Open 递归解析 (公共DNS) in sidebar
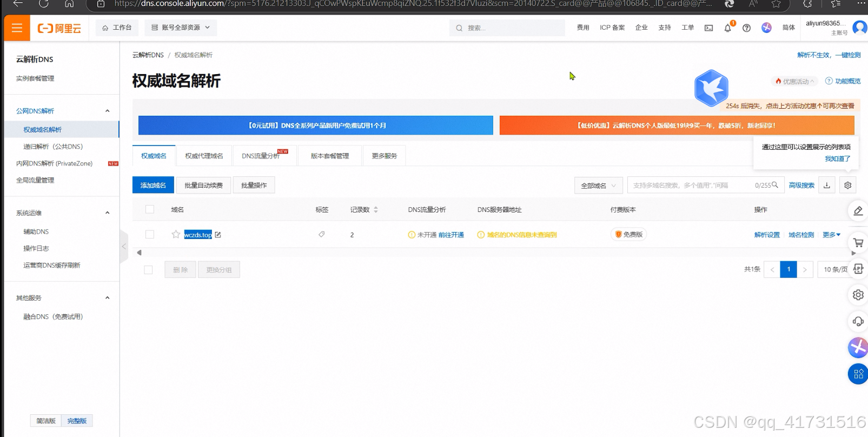This screenshot has width=868, height=437. click(x=53, y=147)
